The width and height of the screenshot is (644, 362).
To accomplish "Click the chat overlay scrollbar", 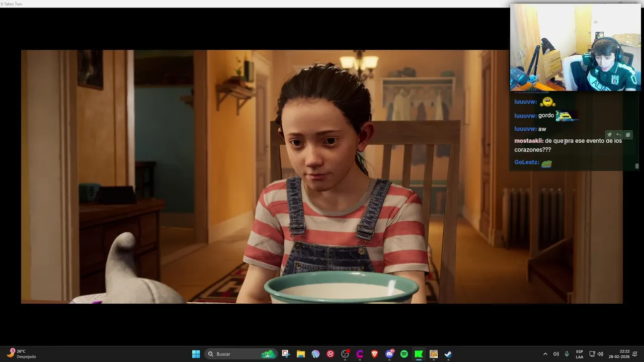I will 637,166.
